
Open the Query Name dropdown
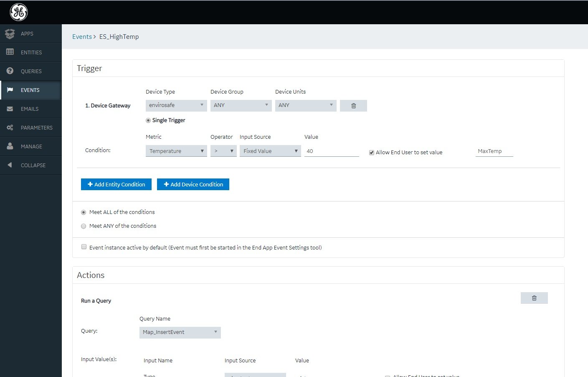point(180,332)
